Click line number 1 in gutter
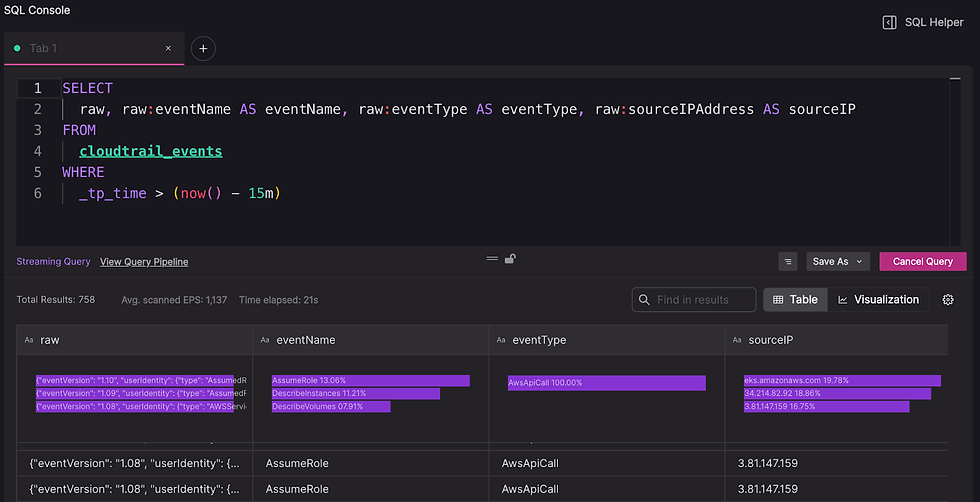 click(x=38, y=88)
